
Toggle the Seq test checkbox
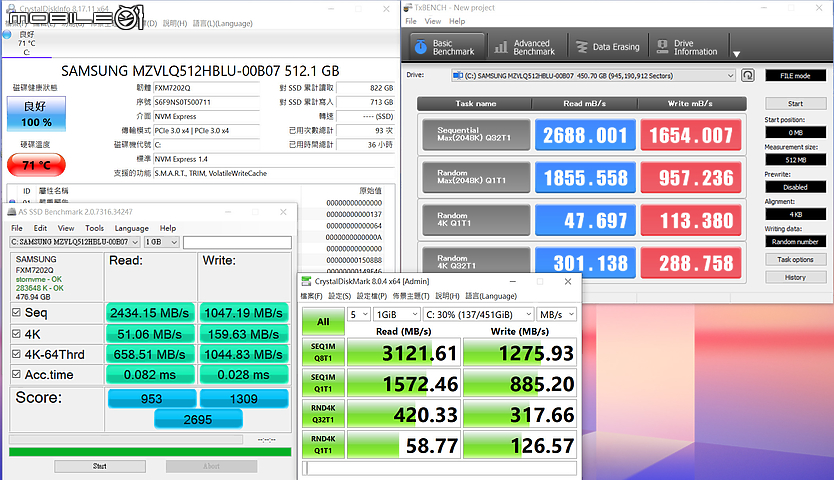click(x=16, y=312)
